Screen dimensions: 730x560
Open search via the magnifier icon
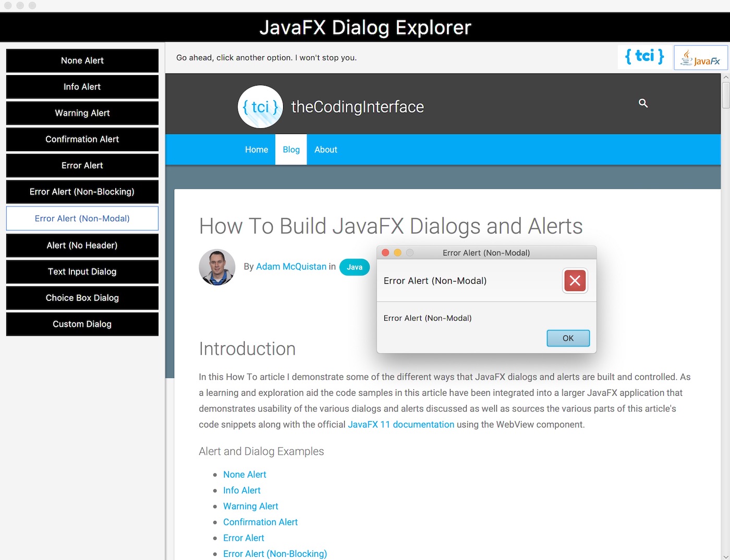[643, 103]
